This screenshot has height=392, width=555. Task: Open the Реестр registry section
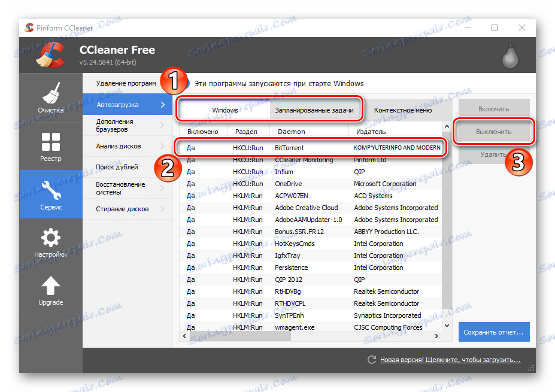[x=51, y=147]
